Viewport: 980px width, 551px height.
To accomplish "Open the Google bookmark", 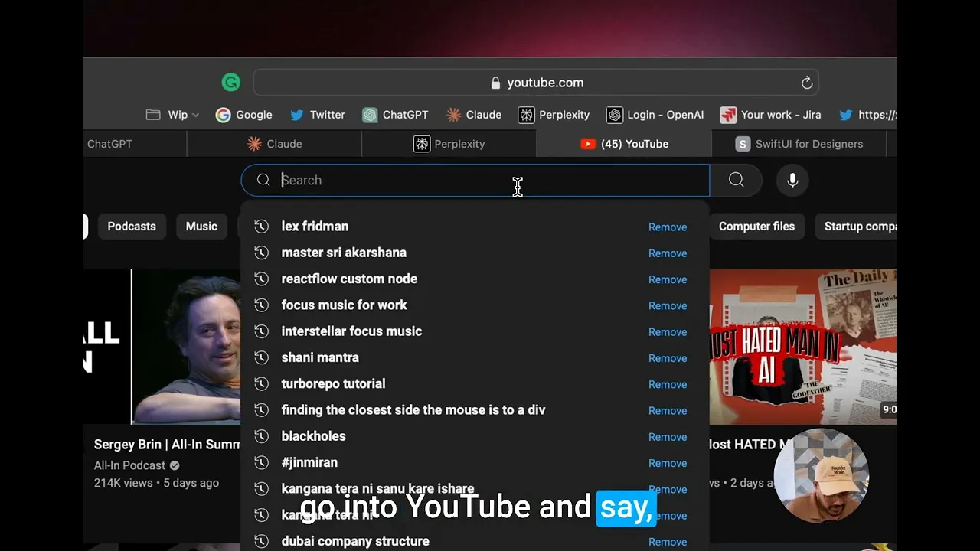I will (244, 115).
